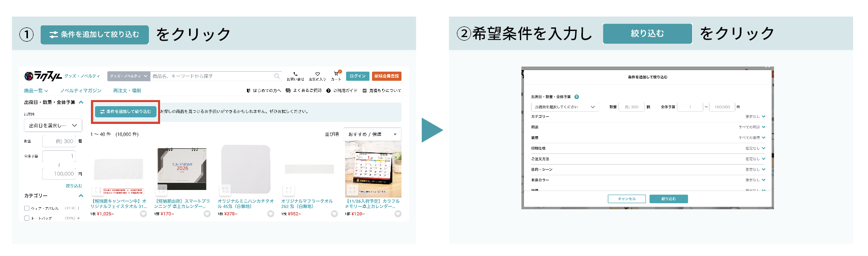The width and height of the screenshot is (868, 256).
Task: Tick the トートバッグ category checkbox
Action: pyautogui.click(x=27, y=218)
